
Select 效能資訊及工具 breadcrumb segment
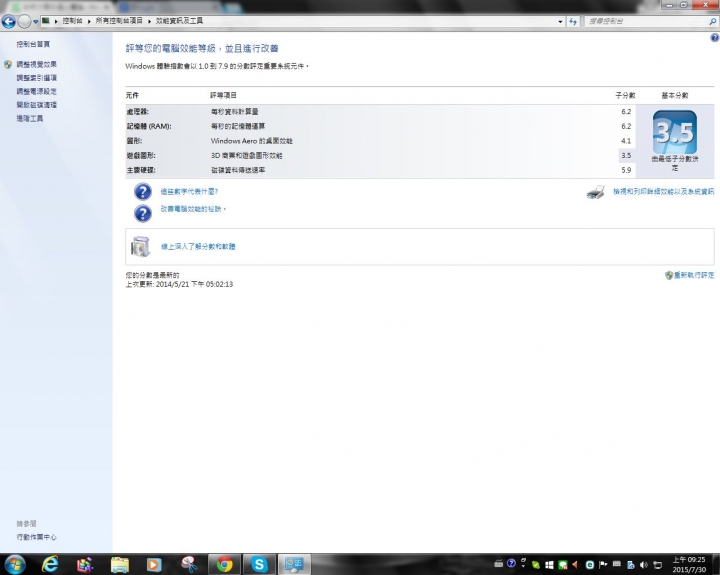click(x=179, y=21)
